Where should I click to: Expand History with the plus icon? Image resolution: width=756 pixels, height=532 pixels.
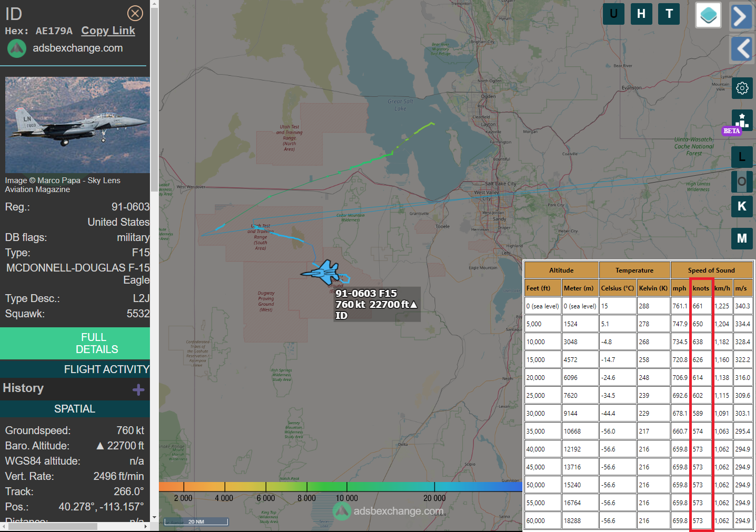138,389
